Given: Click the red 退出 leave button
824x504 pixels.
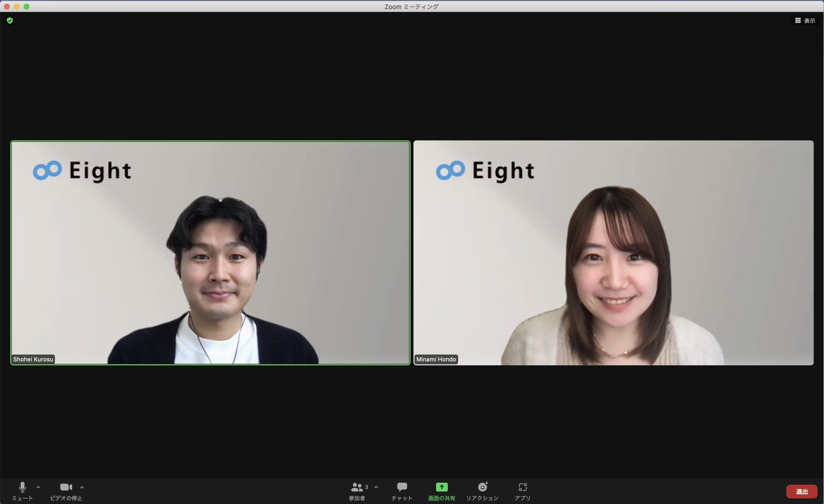Looking at the screenshot, I should coord(801,491).
